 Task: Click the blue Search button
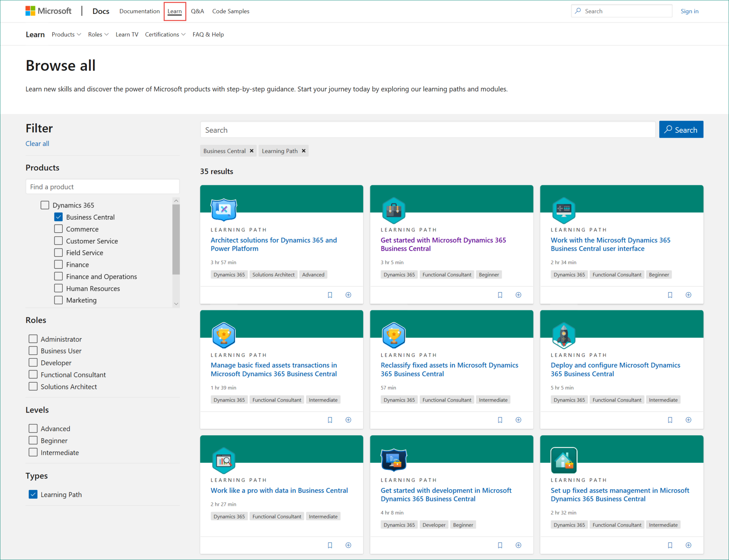click(x=681, y=130)
